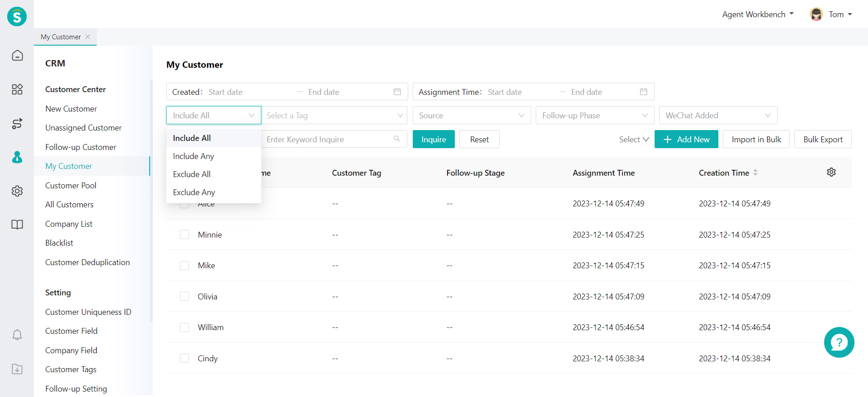Tick the checkbox for Cindy
The height and width of the screenshot is (397, 868).
point(184,358)
